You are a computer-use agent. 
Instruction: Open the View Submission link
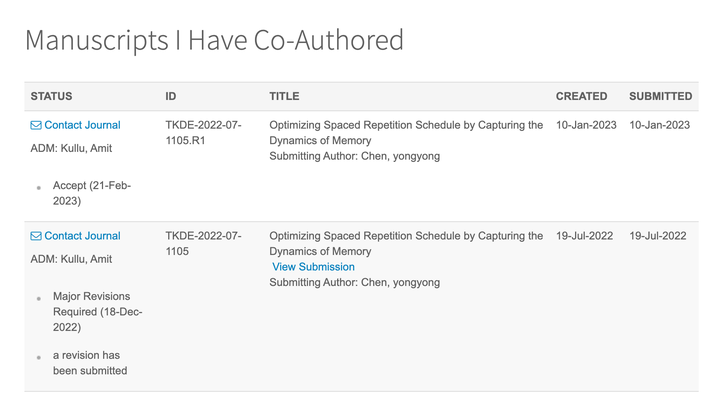[313, 267]
